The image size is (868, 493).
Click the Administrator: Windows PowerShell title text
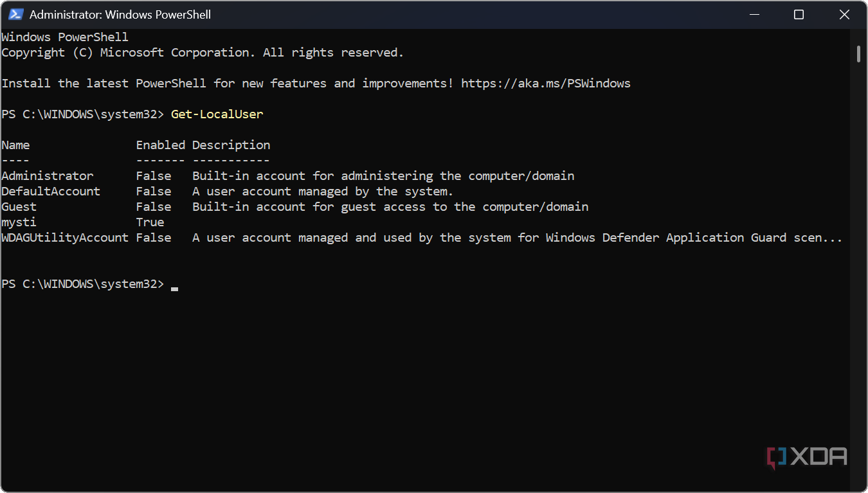pyautogui.click(x=120, y=14)
